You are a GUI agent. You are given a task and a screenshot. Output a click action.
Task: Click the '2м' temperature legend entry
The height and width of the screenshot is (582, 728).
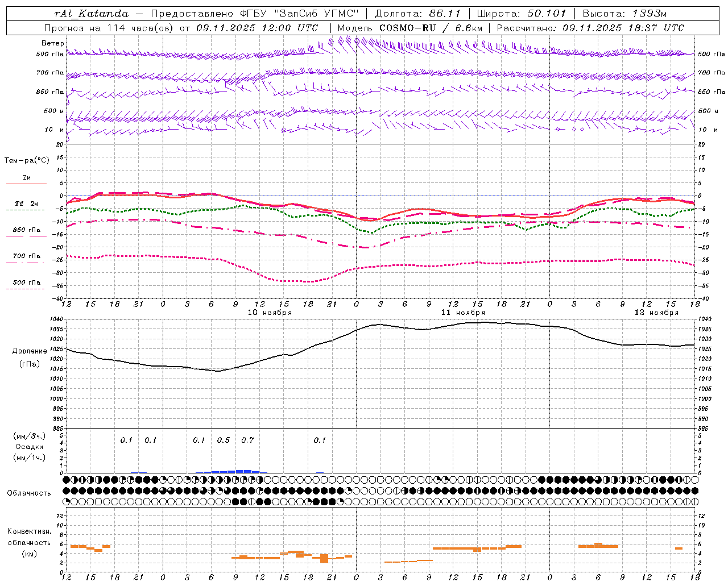pyautogui.click(x=27, y=177)
